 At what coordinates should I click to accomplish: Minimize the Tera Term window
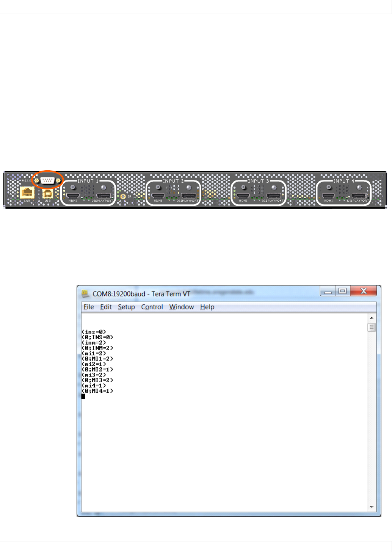[x=328, y=291]
